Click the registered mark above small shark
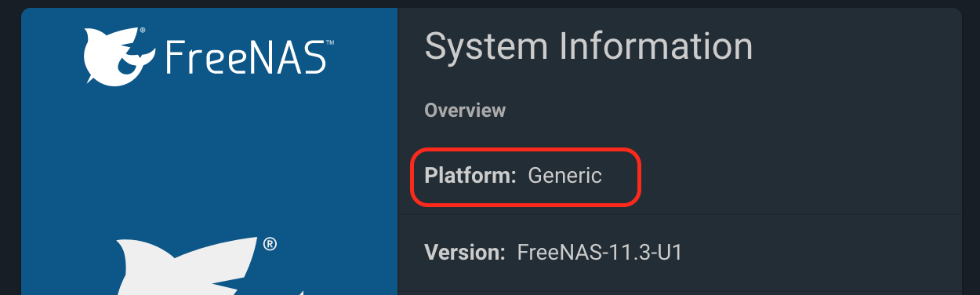The height and width of the screenshot is (295, 980). tap(142, 31)
